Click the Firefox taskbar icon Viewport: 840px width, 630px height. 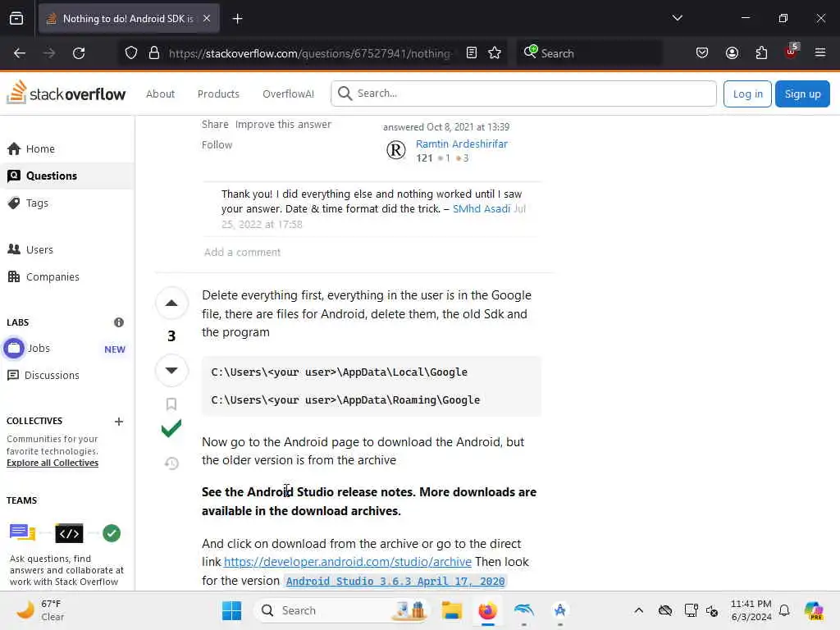[487, 610]
